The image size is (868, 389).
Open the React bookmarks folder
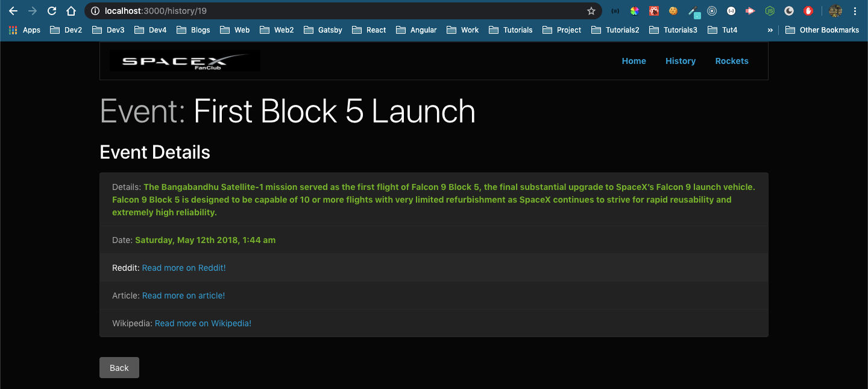(369, 30)
